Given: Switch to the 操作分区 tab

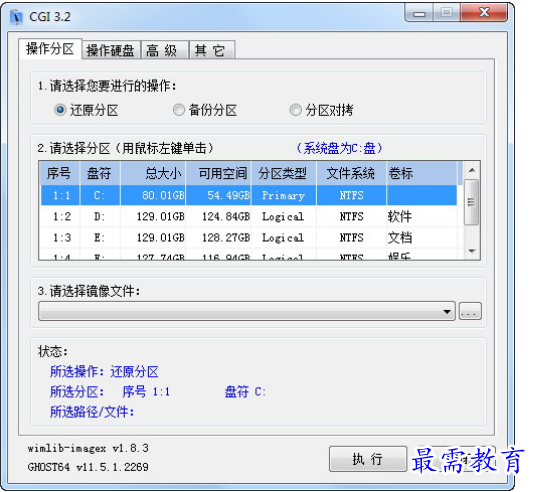Looking at the screenshot, I should (x=50, y=49).
